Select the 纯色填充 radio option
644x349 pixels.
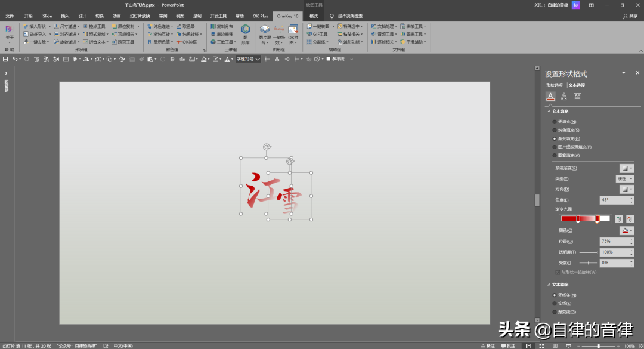555,130
